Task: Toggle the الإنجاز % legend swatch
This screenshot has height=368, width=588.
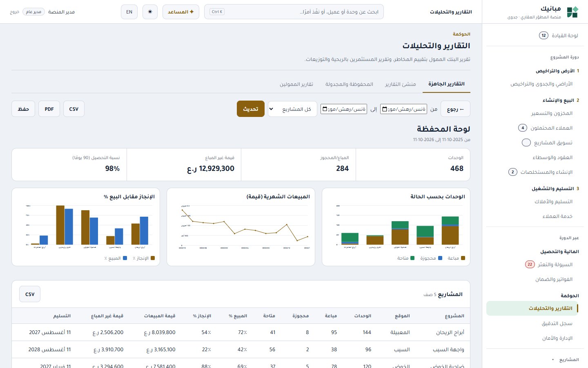Action: 153,258
